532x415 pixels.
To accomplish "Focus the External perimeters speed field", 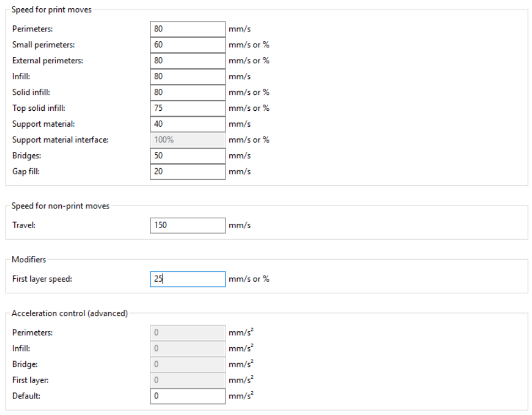I will [x=187, y=61].
